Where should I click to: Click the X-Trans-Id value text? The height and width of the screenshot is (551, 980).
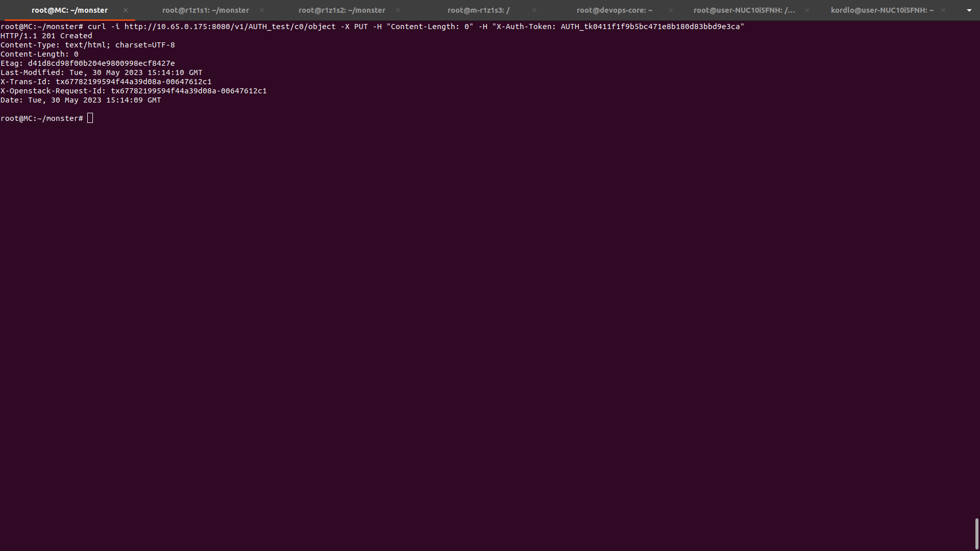coord(133,82)
